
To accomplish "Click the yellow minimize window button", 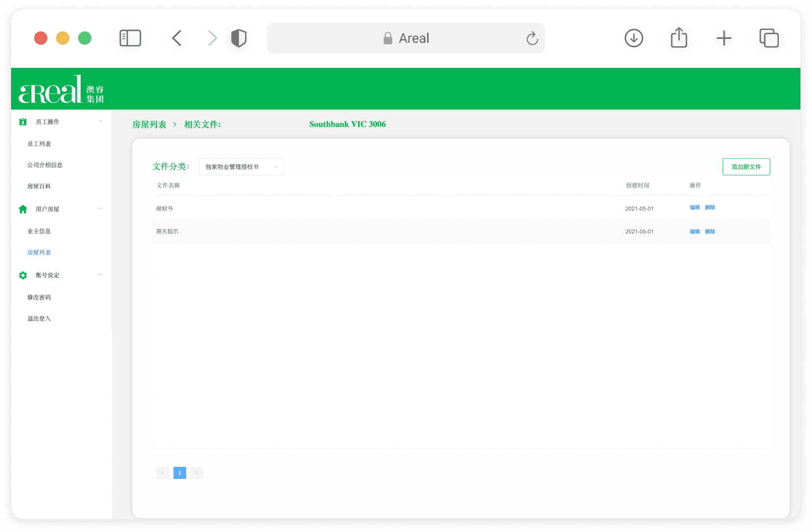I will [x=63, y=38].
